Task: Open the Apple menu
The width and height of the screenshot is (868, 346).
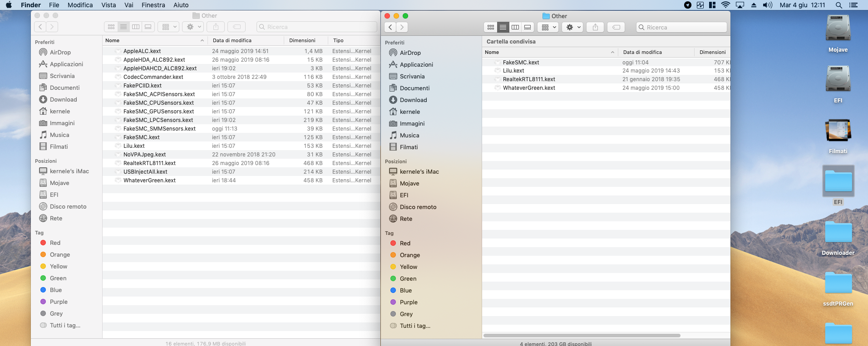Action: point(9,5)
